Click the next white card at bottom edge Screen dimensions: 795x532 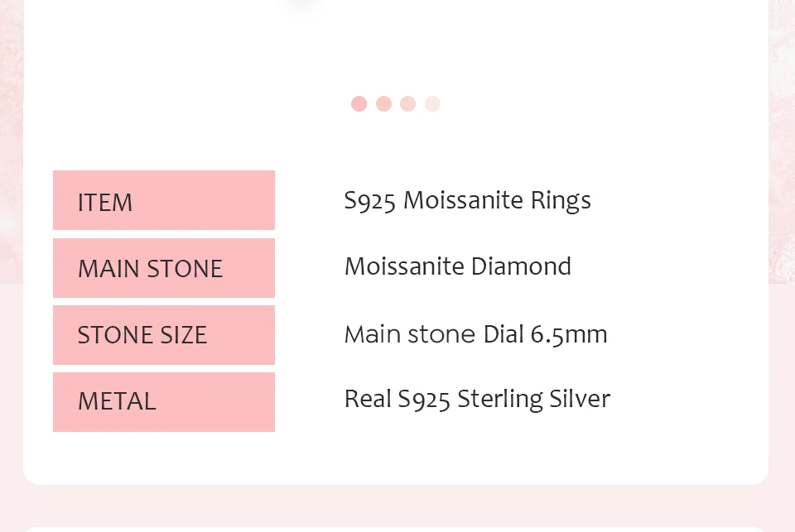(396, 528)
